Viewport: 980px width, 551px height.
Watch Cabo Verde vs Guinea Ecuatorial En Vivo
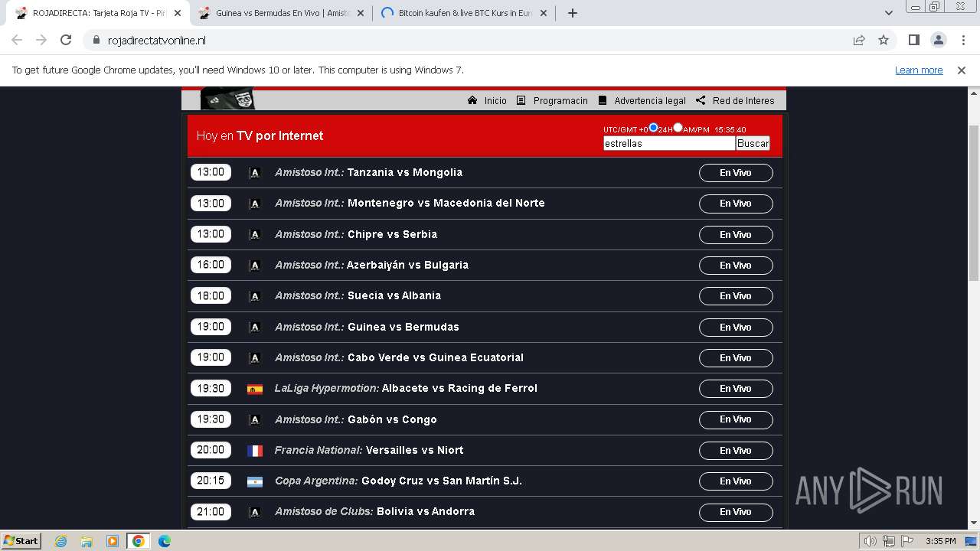click(x=736, y=358)
